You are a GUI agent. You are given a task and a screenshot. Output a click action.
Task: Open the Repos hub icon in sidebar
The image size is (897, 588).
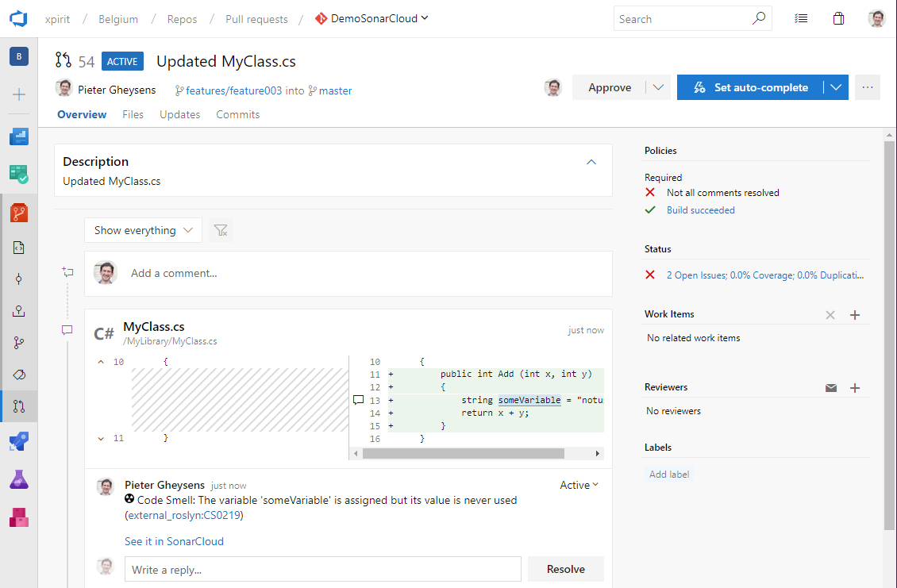(19, 213)
